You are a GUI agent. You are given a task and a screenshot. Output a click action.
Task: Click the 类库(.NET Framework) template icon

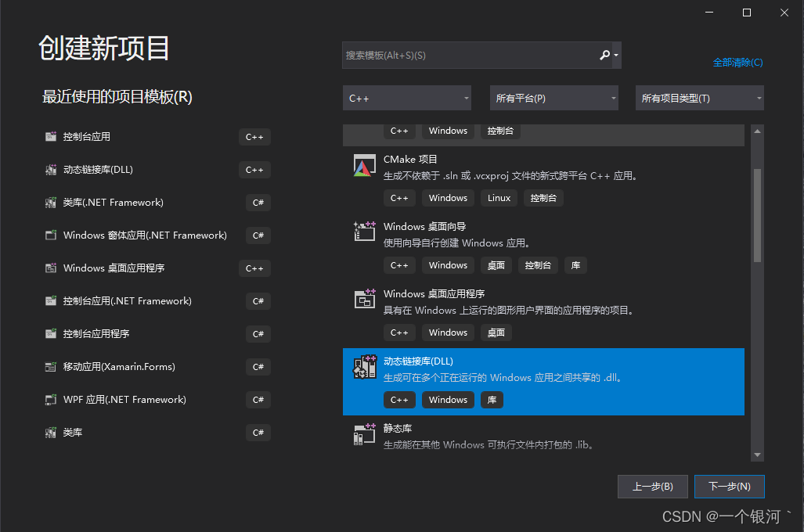coord(51,203)
